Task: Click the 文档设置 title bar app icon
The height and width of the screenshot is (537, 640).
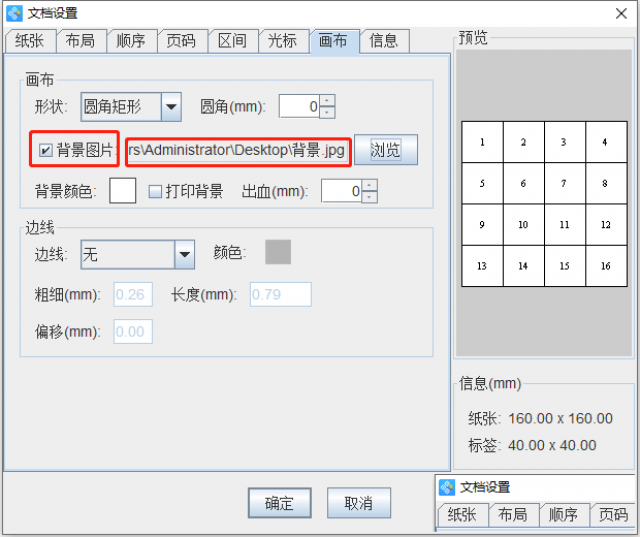Action: (15, 13)
